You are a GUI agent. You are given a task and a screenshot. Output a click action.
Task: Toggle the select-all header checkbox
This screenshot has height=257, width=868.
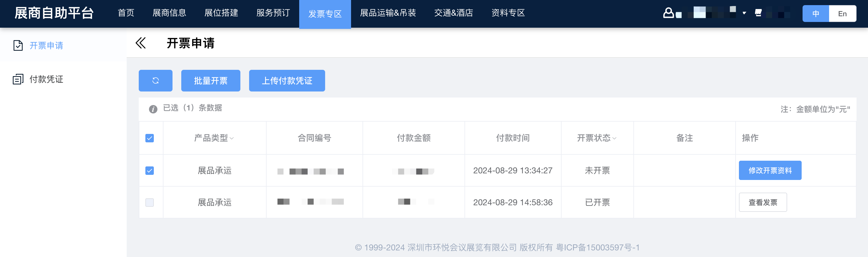coord(150,138)
